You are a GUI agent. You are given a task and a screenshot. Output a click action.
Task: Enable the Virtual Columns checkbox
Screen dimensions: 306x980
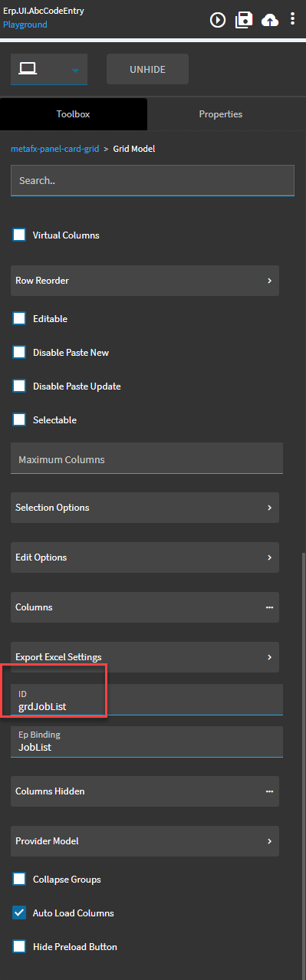19,235
